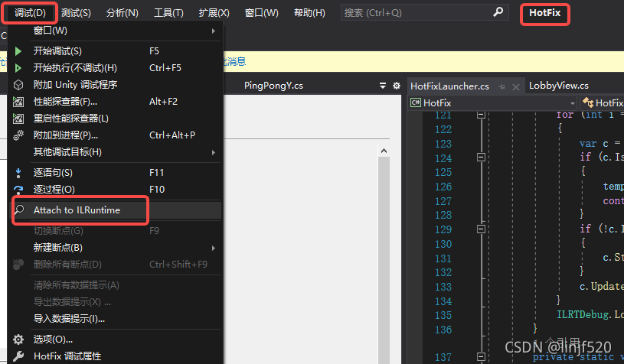
Task: Click the 开始执行(不调试) outline play icon
Action: click(x=18, y=68)
